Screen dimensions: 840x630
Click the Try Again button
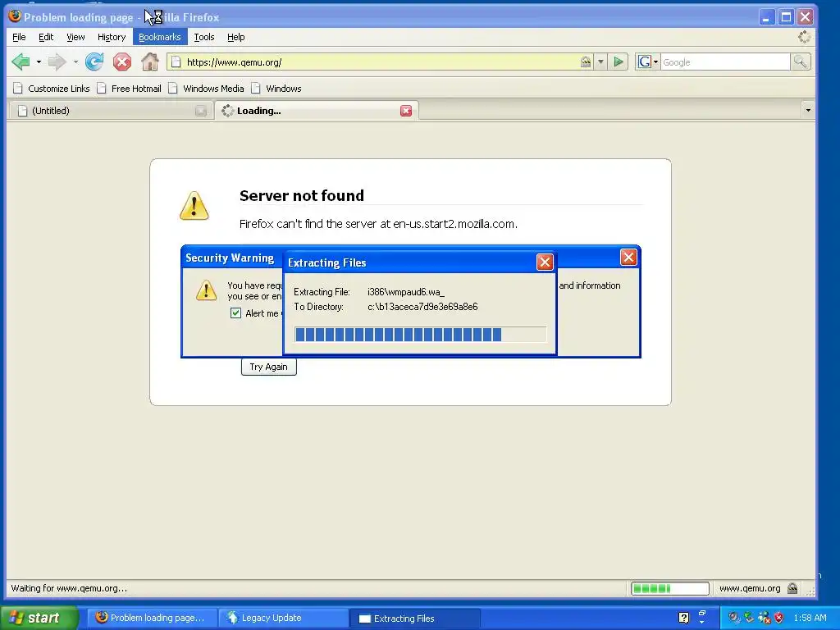coord(268,367)
